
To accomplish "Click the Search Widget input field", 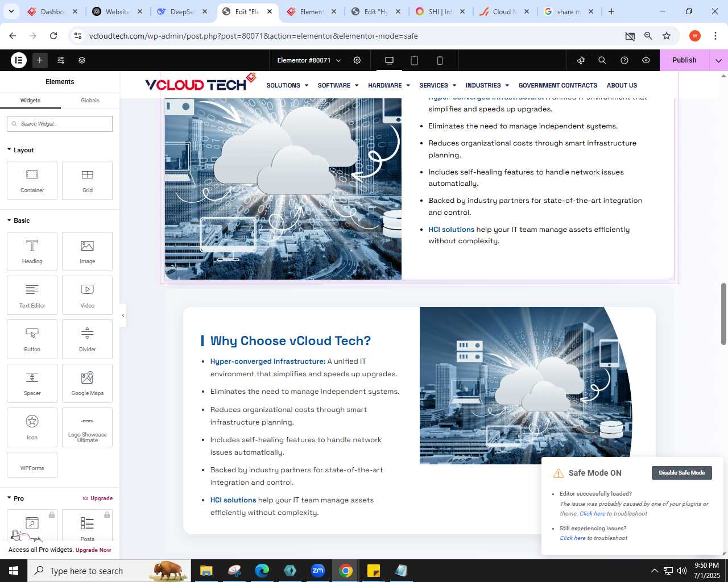I will [x=60, y=124].
